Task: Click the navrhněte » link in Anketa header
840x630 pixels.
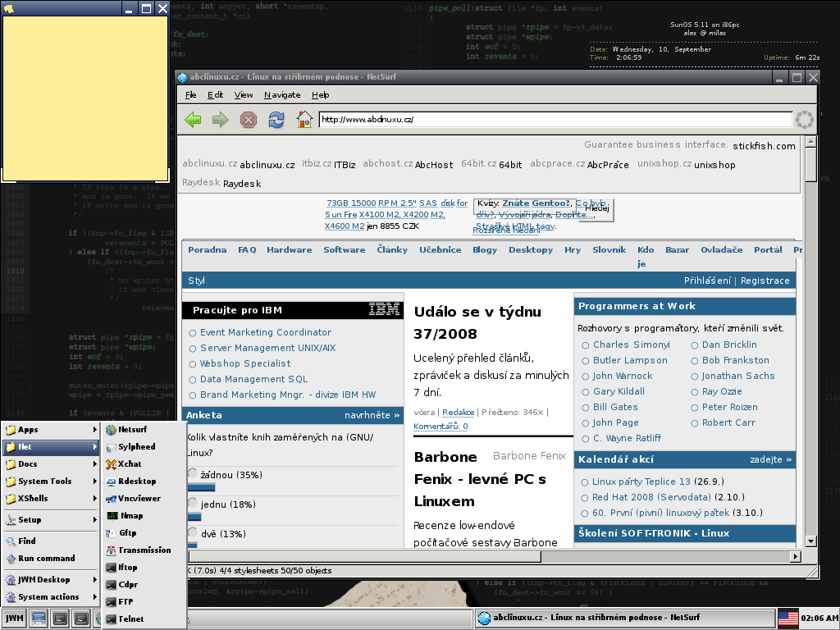Action: pyautogui.click(x=372, y=415)
